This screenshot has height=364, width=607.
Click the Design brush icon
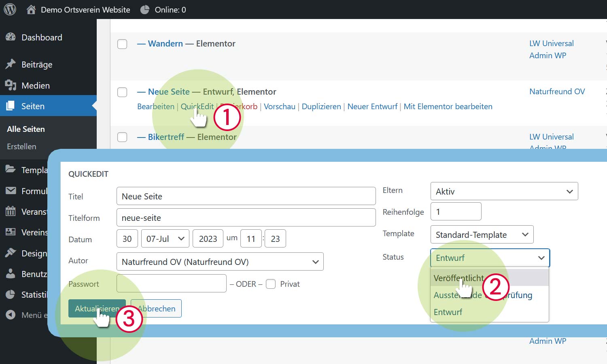(11, 253)
